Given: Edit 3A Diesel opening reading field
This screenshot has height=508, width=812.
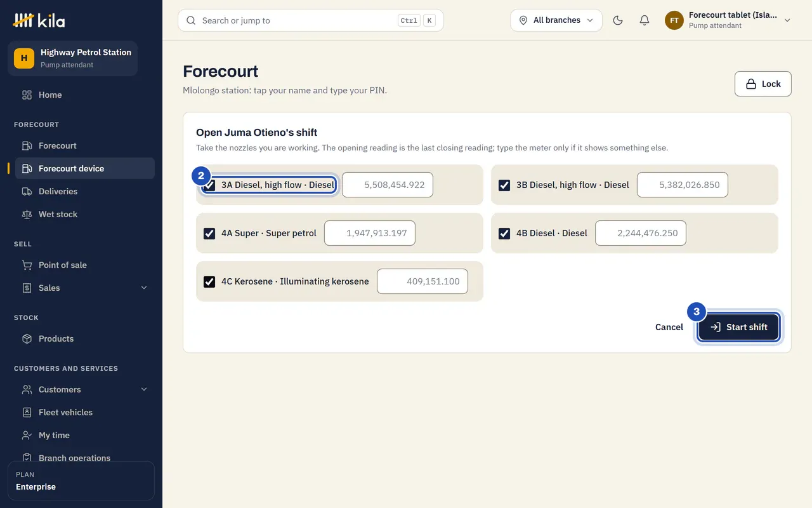Looking at the screenshot, I should pos(388,185).
